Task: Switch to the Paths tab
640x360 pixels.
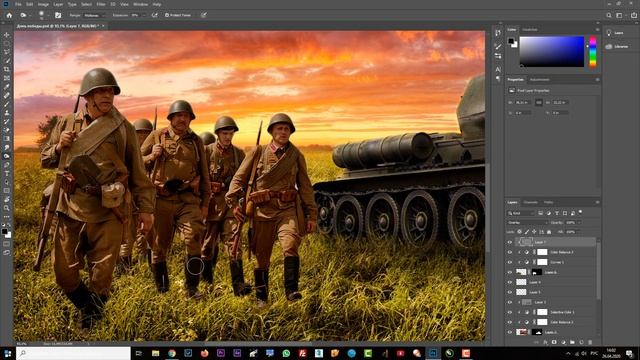Action: (548, 202)
